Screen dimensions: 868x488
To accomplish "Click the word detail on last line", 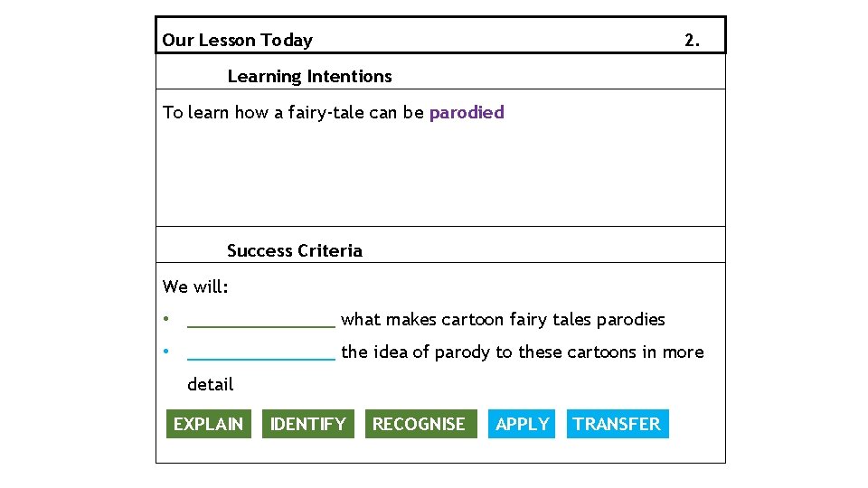I will pyautogui.click(x=211, y=384).
